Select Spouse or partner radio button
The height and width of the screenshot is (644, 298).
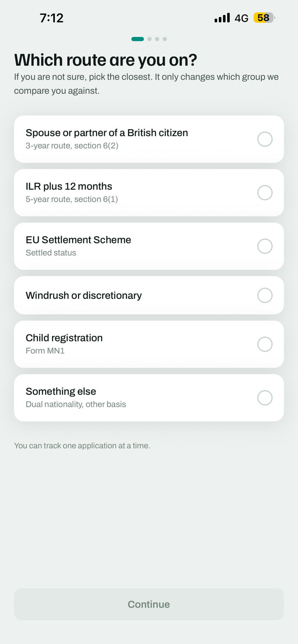click(265, 139)
